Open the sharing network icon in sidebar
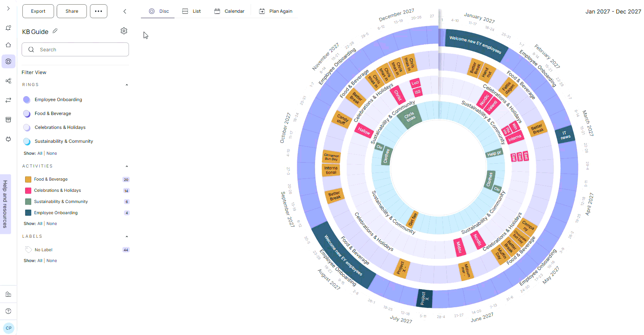 8,81
